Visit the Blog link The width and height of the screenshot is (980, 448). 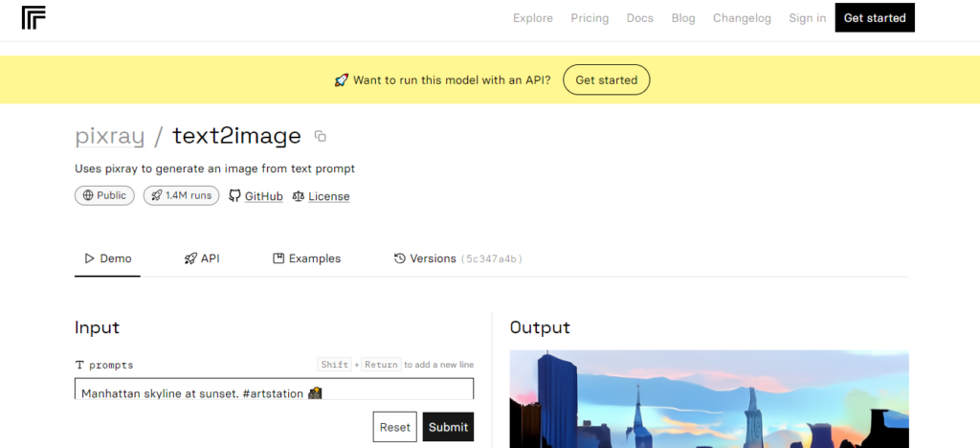(683, 18)
